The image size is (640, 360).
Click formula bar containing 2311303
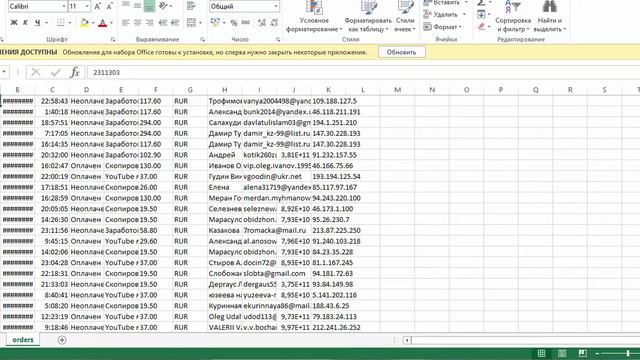tap(363, 72)
